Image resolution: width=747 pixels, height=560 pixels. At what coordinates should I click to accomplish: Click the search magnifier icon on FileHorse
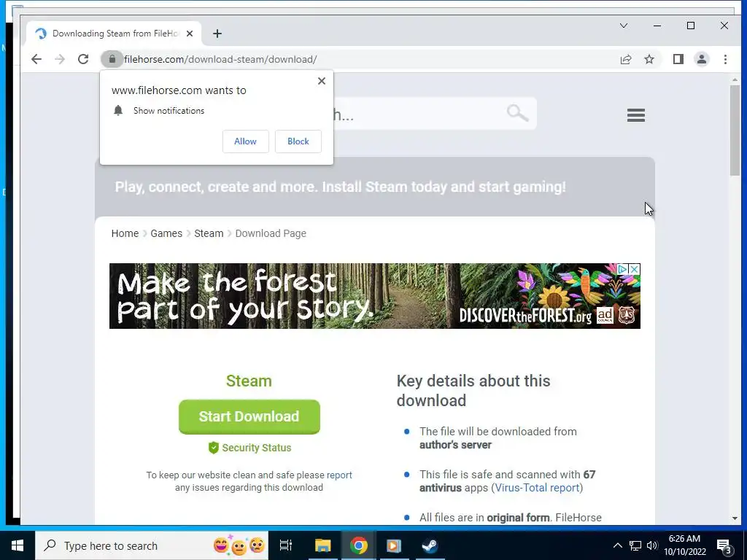pyautogui.click(x=517, y=113)
